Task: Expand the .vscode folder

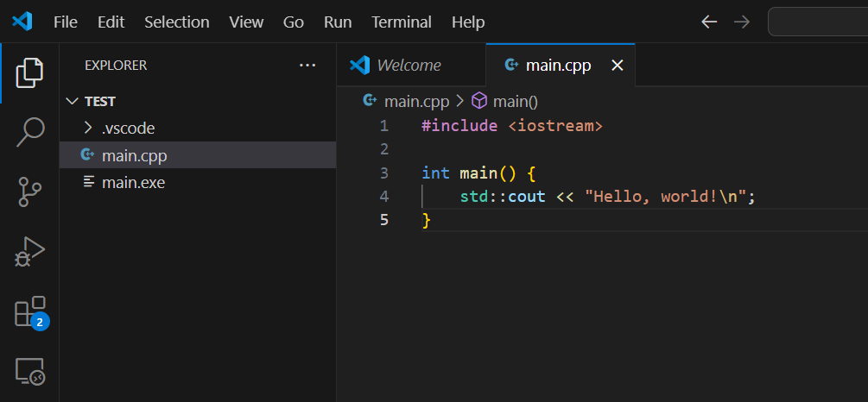Action: point(88,128)
